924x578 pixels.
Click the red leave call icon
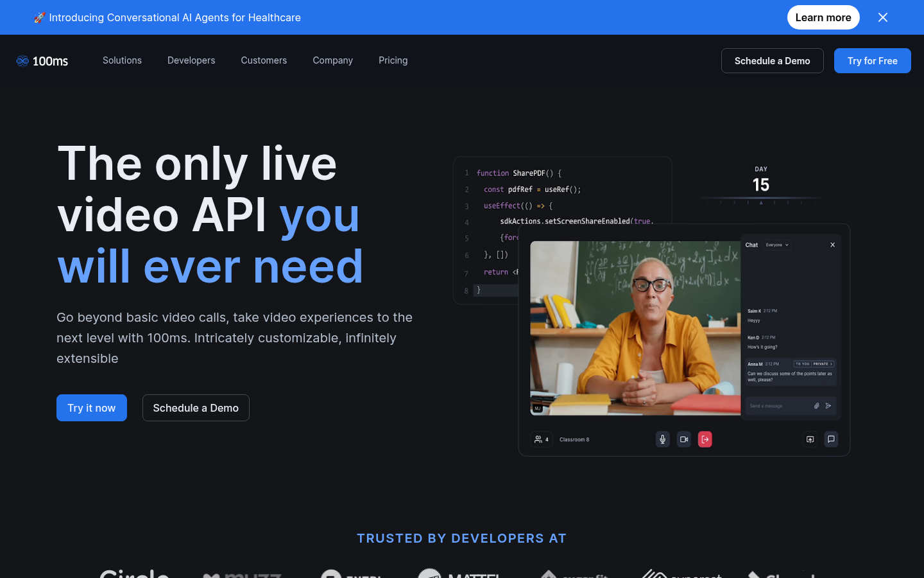[705, 439]
